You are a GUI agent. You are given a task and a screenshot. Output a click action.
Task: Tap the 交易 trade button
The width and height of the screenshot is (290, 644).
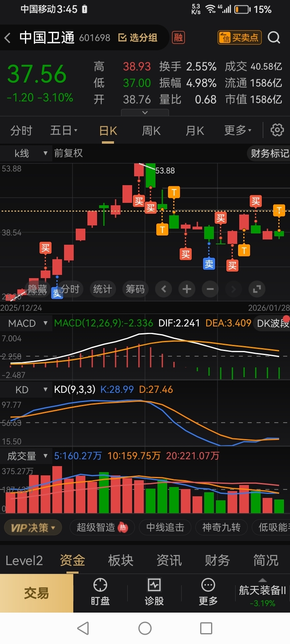tap(37, 593)
